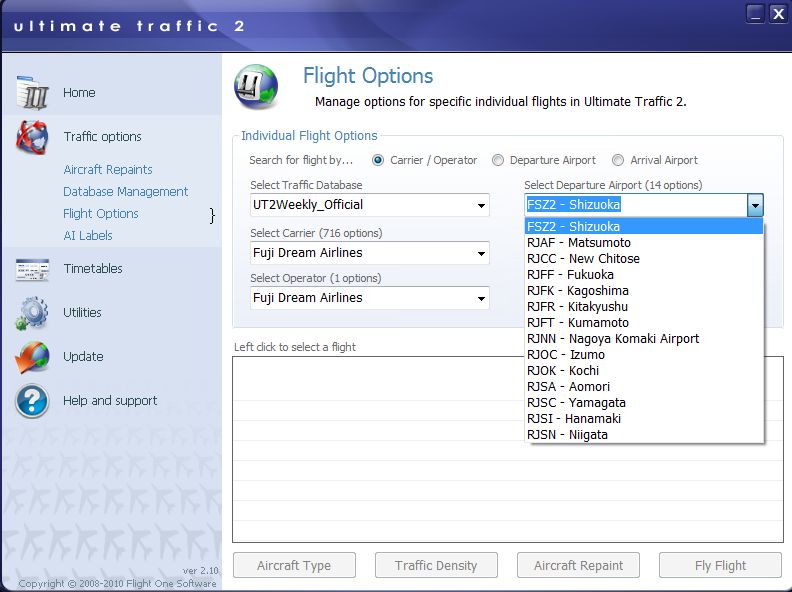Choose RJFR - Kitakyushu airport
The image size is (792, 592).
[644, 307]
